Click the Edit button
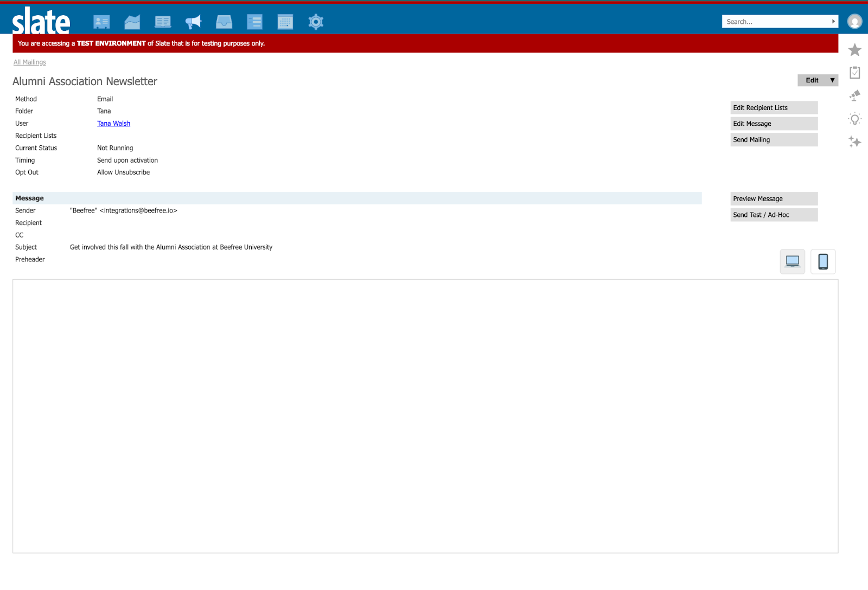The width and height of the screenshot is (868, 590). coord(812,80)
